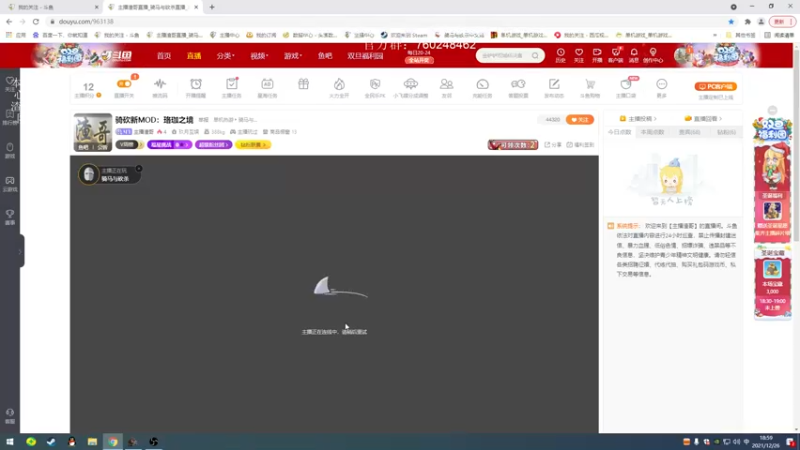Open the Christmas treasure chest promotion
Image resolution: width=800 pixels, height=450 pixels.
pos(772,282)
